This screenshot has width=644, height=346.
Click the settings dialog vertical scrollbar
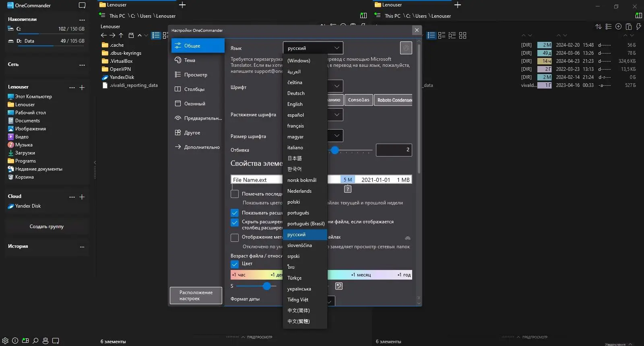click(419, 109)
